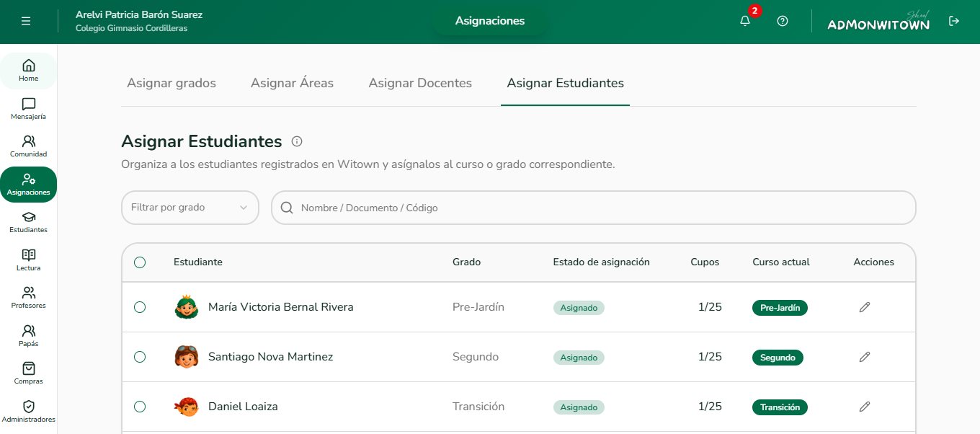Open Lectura in the sidebar
The height and width of the screenshot is (434, 980).
coord(29,260)
